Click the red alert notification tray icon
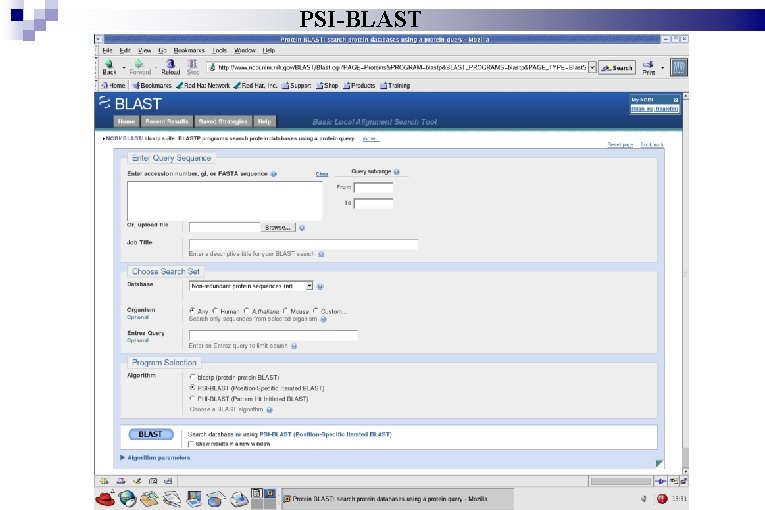Viewport: 765px width, 510px height. 662,498
